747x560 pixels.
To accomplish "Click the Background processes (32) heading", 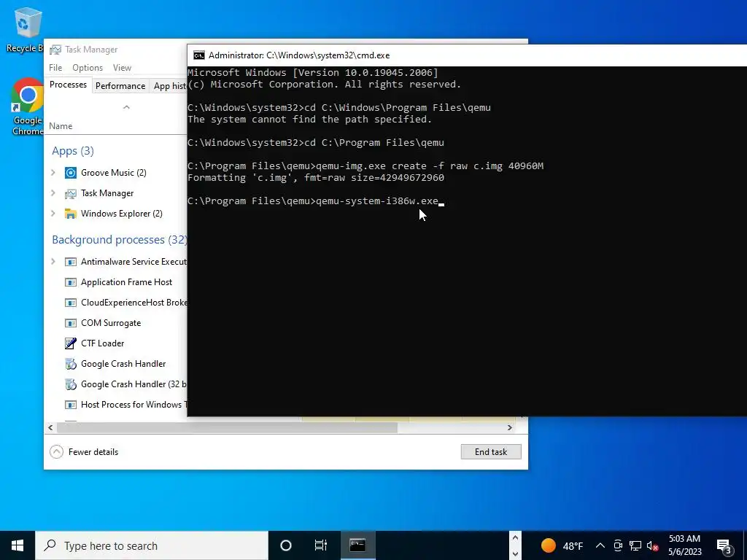I will (x=120, y=239).
